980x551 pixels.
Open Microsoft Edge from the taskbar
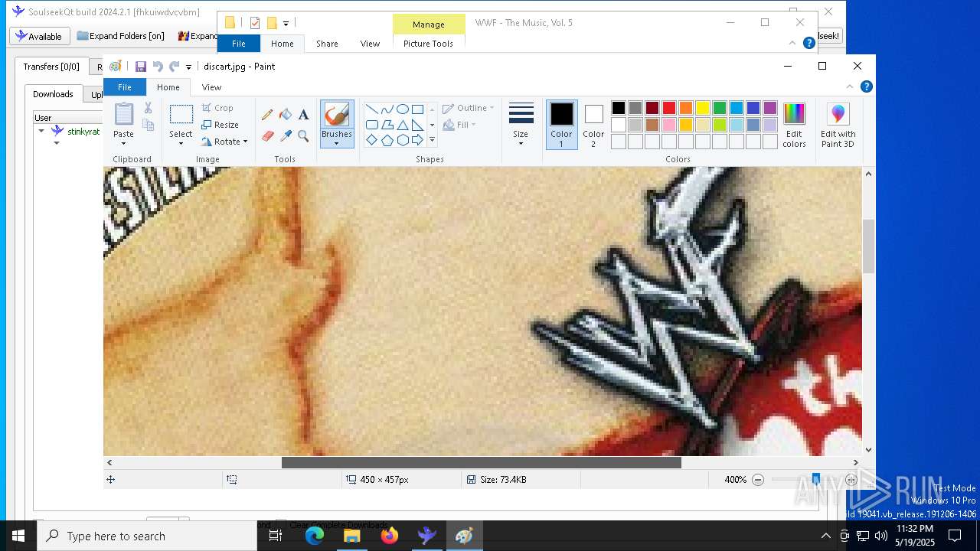315,536
